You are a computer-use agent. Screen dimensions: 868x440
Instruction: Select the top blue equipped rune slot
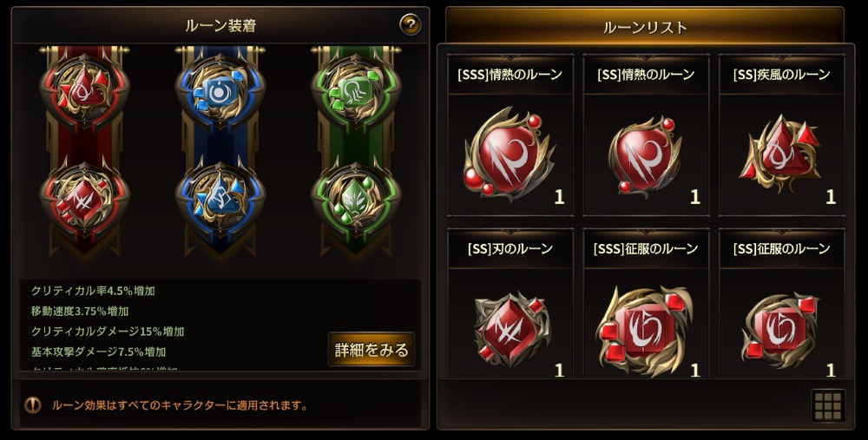coord(220,90)
